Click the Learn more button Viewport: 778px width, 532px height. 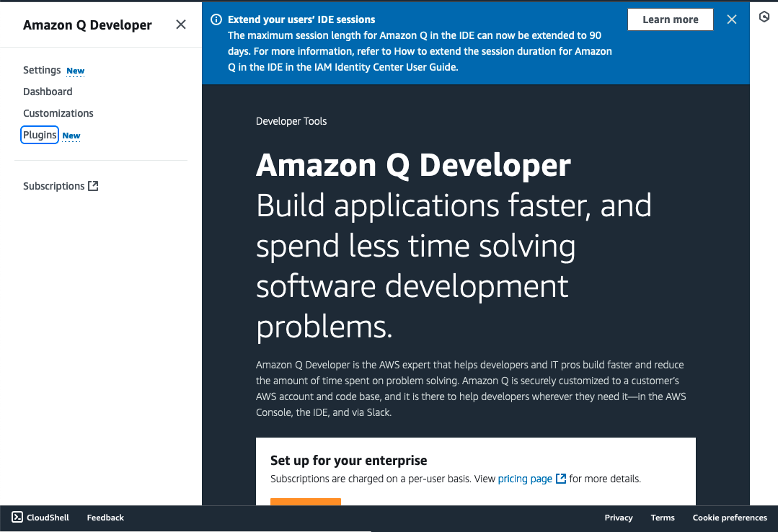coord(670,19)
